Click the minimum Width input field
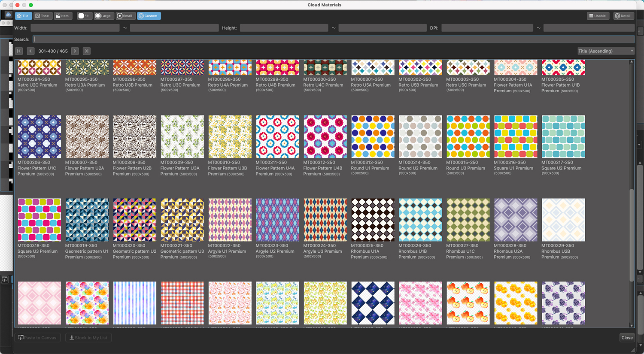Viewport: 644px width, 354px height. 75,28
